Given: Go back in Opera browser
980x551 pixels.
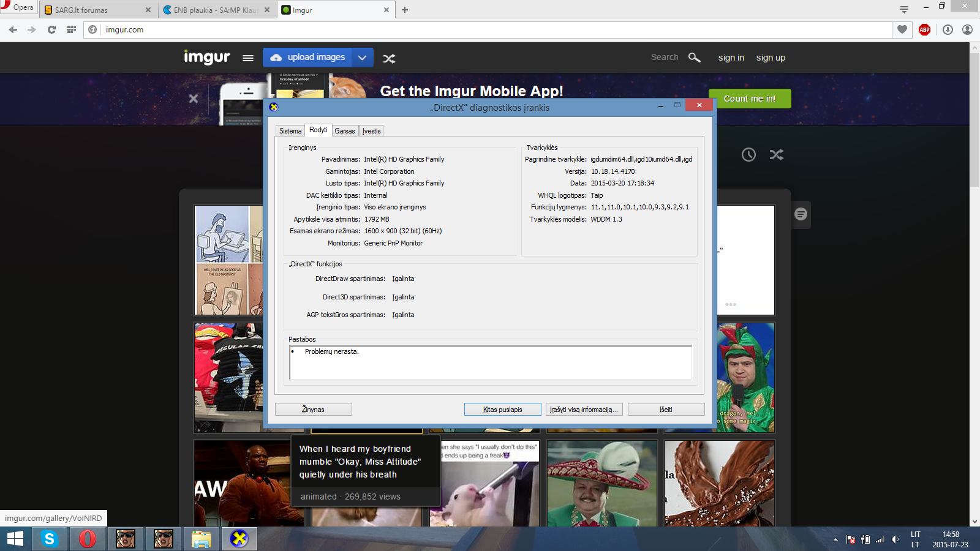Looking at the screenshot, I should [x=13, y=29].
